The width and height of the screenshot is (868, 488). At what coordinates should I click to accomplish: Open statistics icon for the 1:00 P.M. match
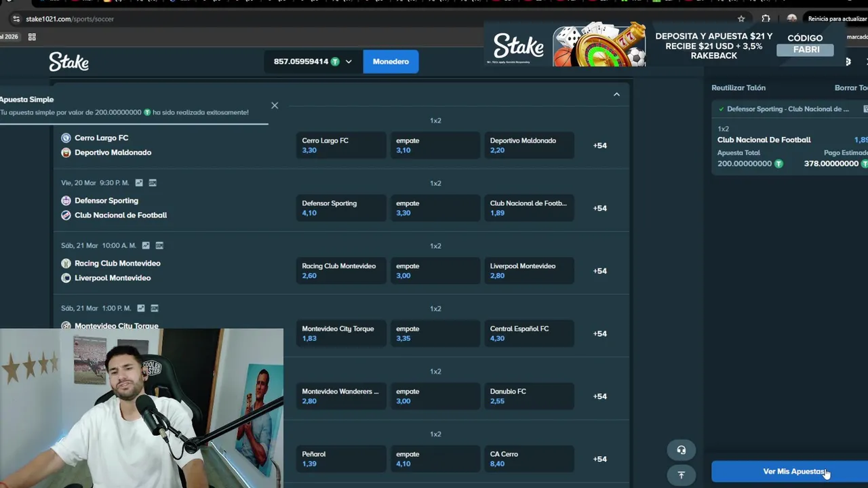141,308
